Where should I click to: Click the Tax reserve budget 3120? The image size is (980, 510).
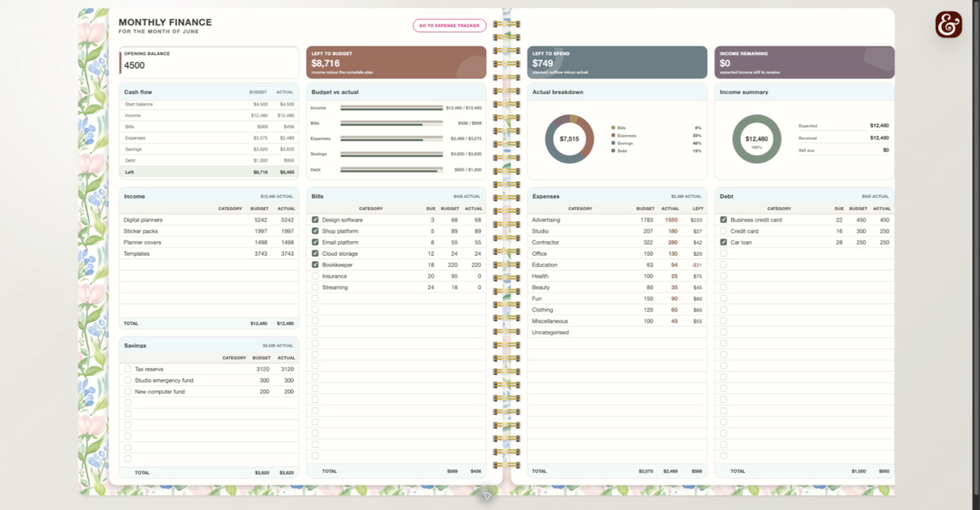tap(263, 369)
